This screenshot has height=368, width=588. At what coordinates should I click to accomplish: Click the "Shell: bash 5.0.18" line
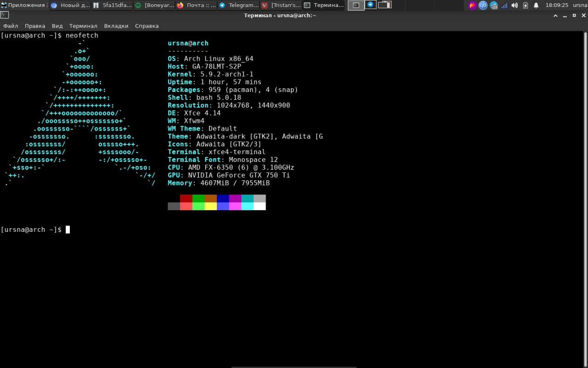click(x=204, y=98)
